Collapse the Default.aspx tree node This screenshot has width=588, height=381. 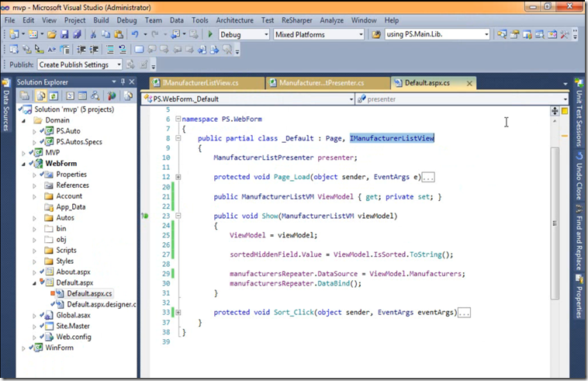coord(34,283)
